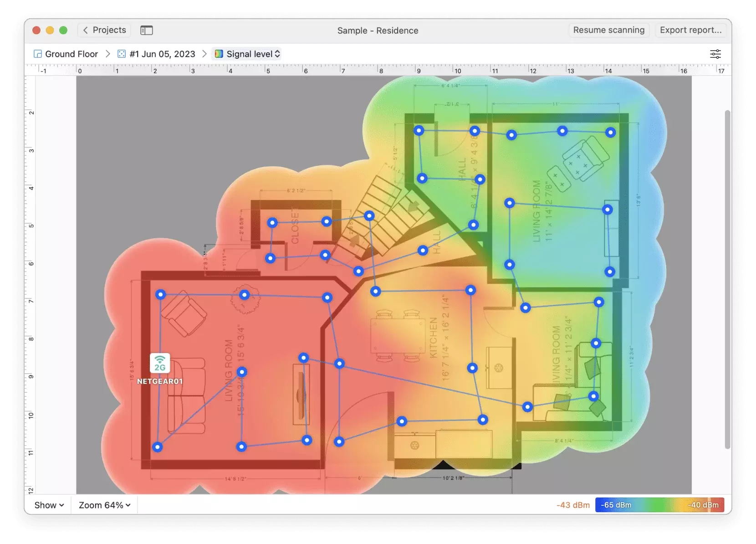
Task: Click Resume scanning button
Action: click(609, 30)
